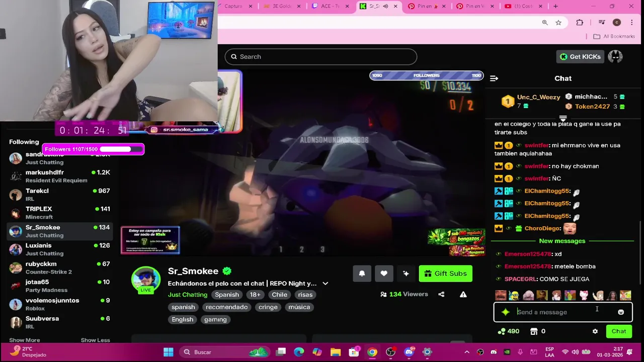The width and height of the screenshot is (644, 362).
Task: Open a new browser tab
Action: point(555,6)
